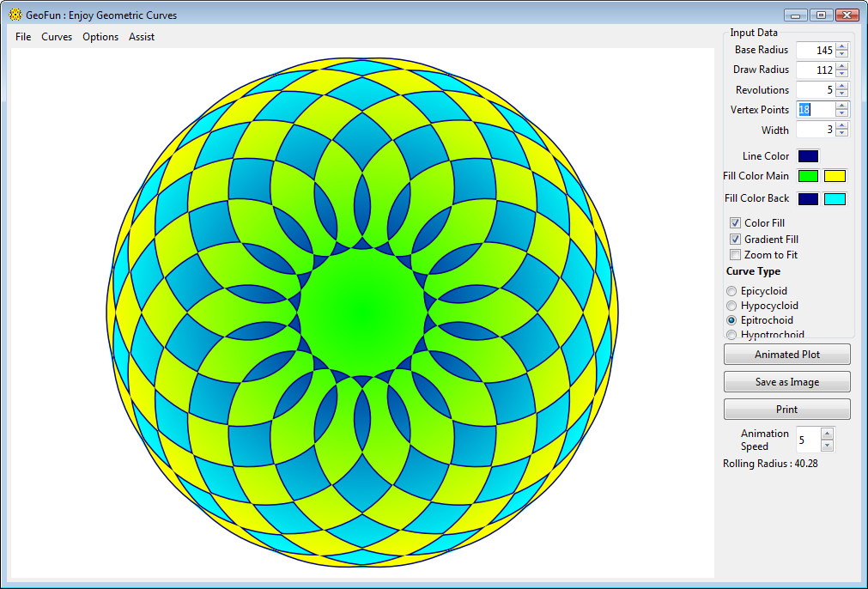
Task: Select the Epicycloid curve type
Action: click(x=731, y=291)
